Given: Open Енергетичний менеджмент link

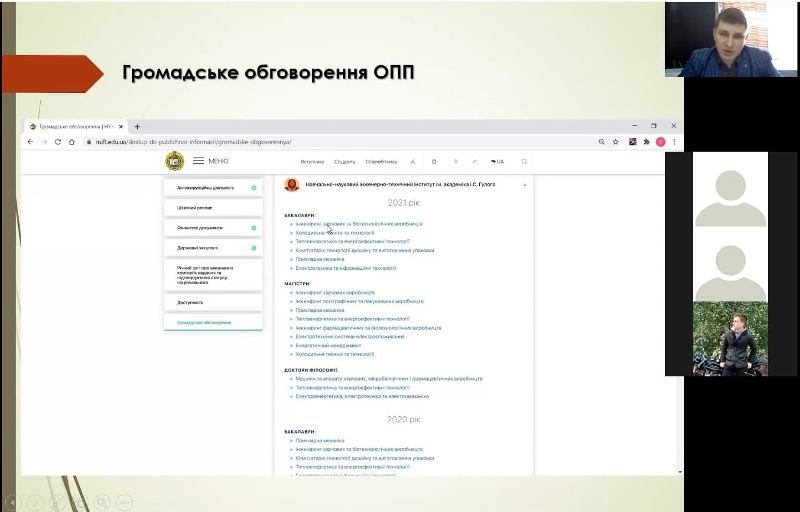Looking at the screenshot, I should pos(329,345).
